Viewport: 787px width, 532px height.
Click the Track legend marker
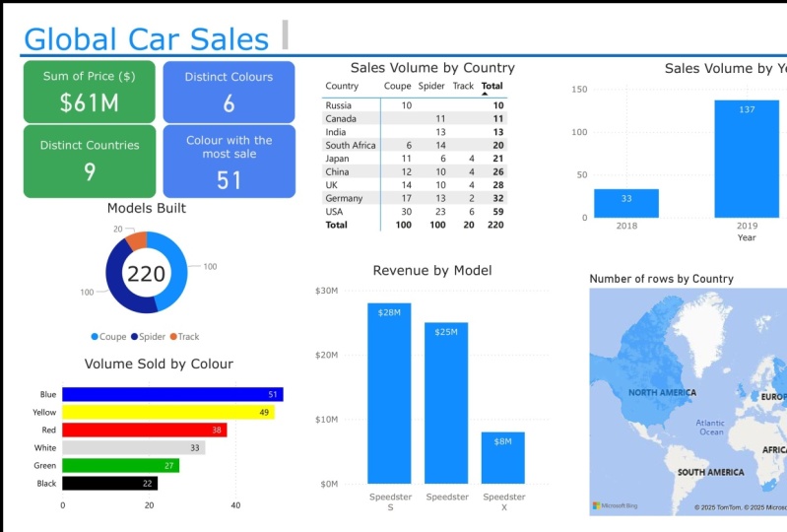coord(173,337)
